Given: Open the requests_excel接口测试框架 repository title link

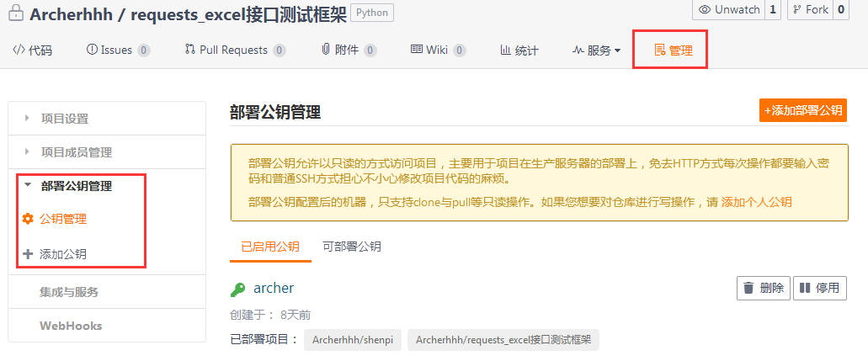Looking at the screenshot, I should tap(238, 13).
